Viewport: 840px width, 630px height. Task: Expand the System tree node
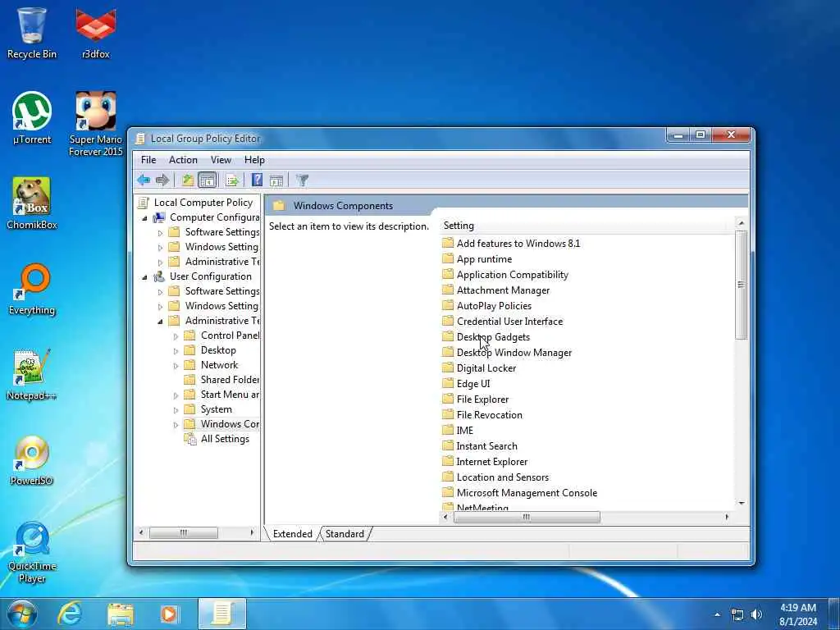176,410
